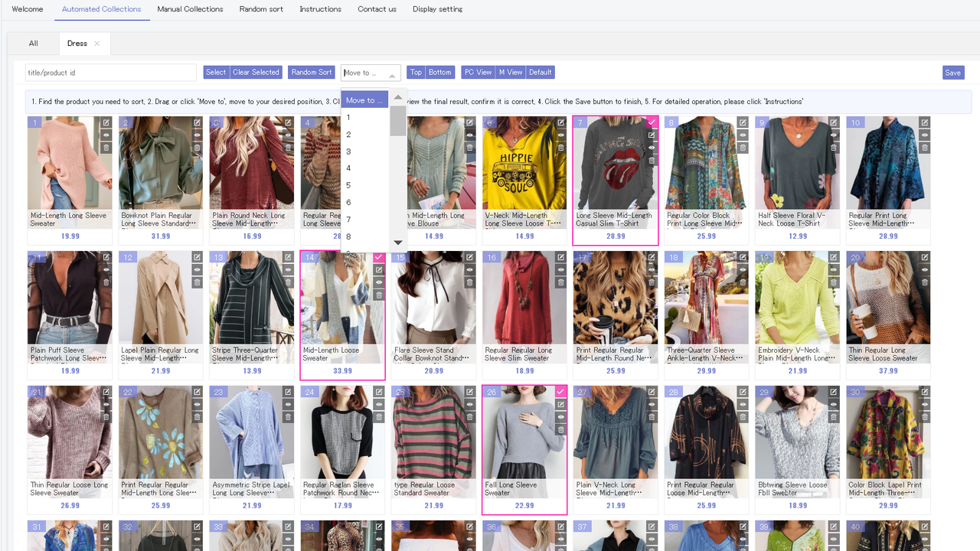Move selected products to Top
This screenshot has width=980, height=551.
416,72
